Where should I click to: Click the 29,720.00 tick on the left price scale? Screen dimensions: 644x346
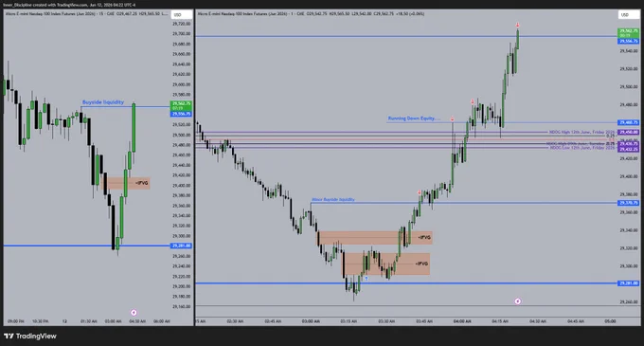pyautogui.click(x=182, y=24)
